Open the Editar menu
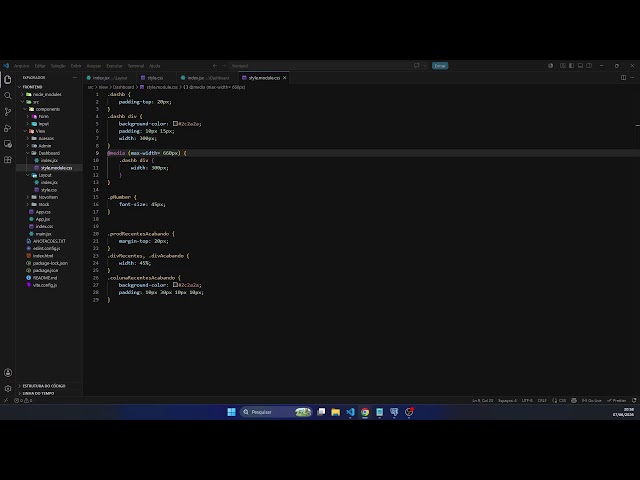This screenshot has height=480, width=640. click(40, 66)
